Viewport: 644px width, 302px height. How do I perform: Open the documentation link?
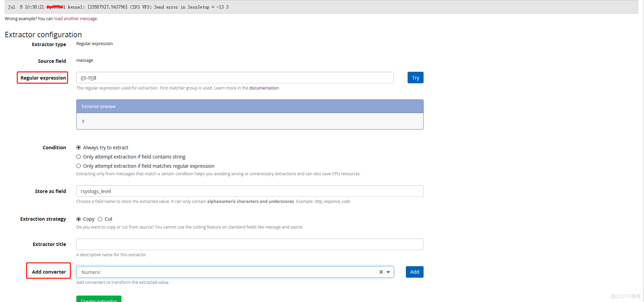pos(264,88)
